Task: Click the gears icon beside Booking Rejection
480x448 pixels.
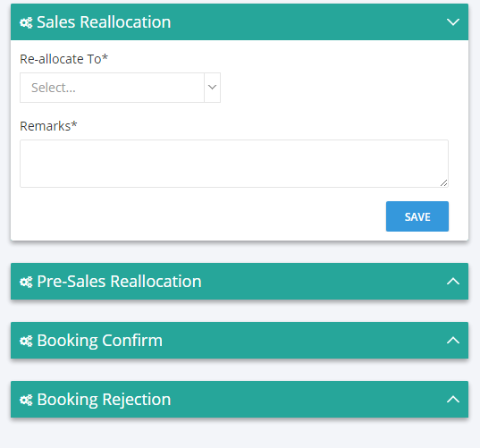Action: tap(26, 400)
